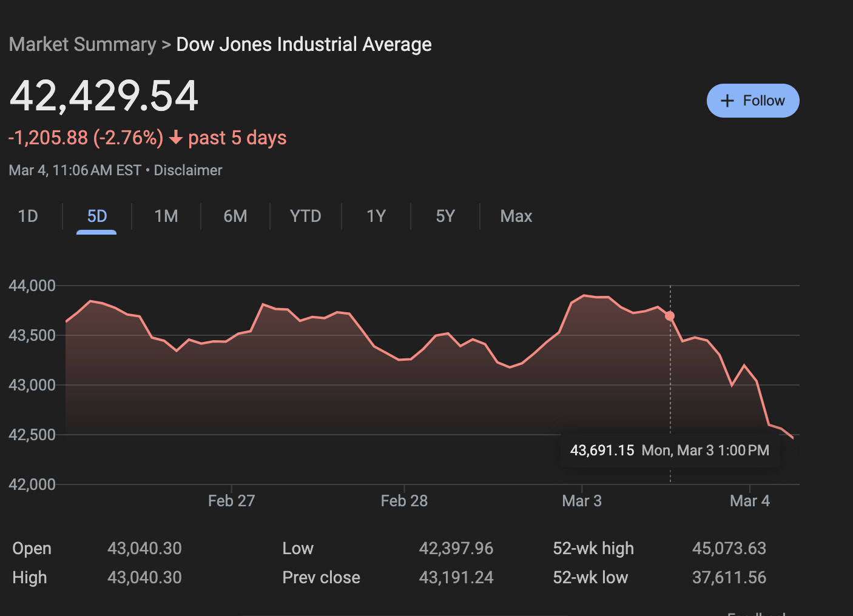Click the Follow button
853x616 pixels.
tap(753, 101)
